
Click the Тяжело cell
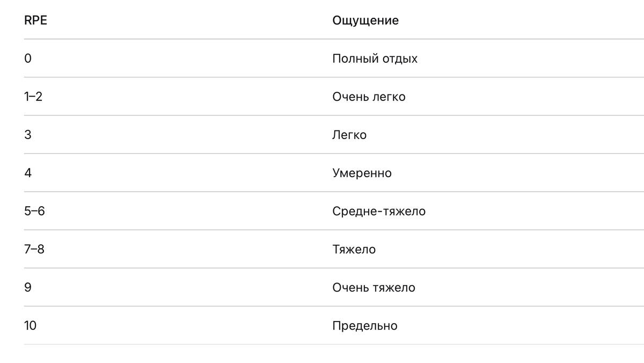[354, 249]
